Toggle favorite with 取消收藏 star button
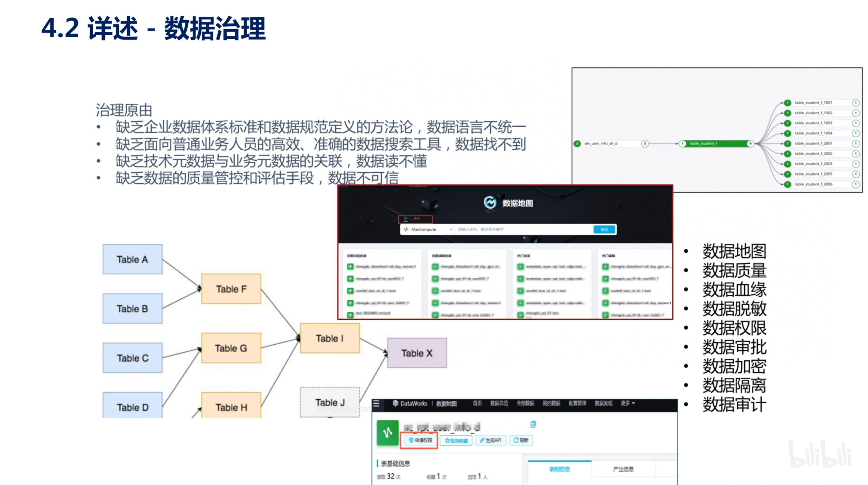868x485 pixels. coord(456,441)
